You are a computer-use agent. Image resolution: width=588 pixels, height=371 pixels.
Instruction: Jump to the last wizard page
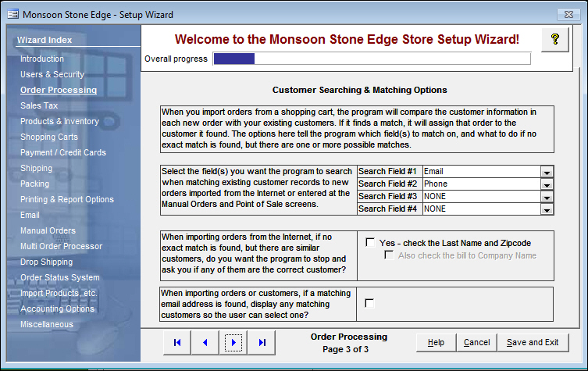262,342
